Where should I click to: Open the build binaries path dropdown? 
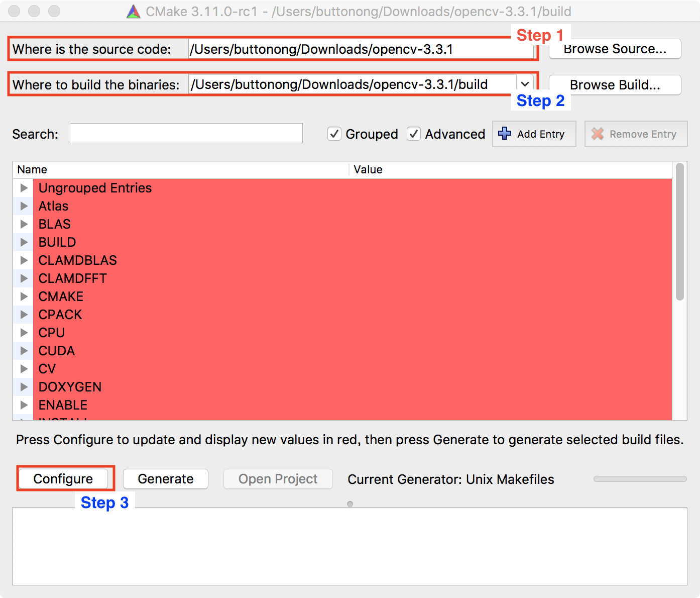point(525,84)
